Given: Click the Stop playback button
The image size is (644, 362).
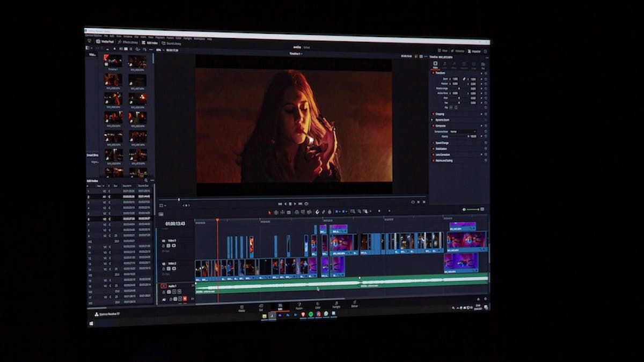Looking at the screenshot, I should pyautogui.click(x=290, y=204).
